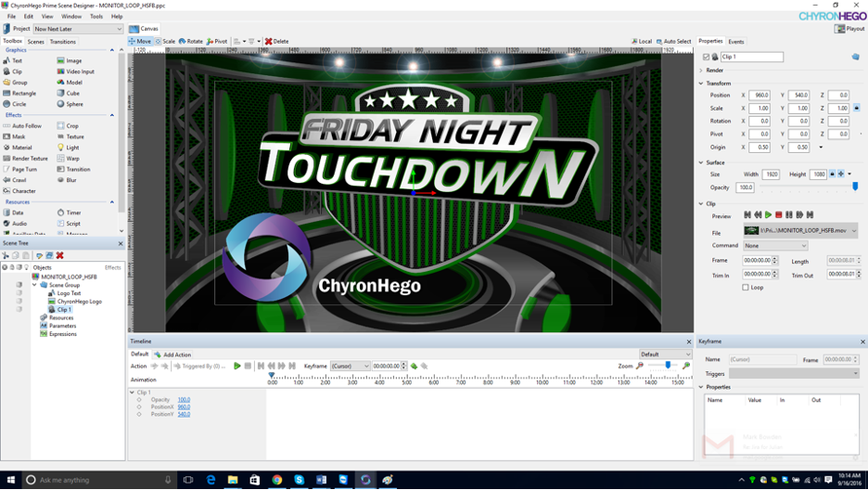Screen dimensions: 868x490
Task: Pick the Cube graphic from the Toolbox
Action: click(x=68, y=93)
